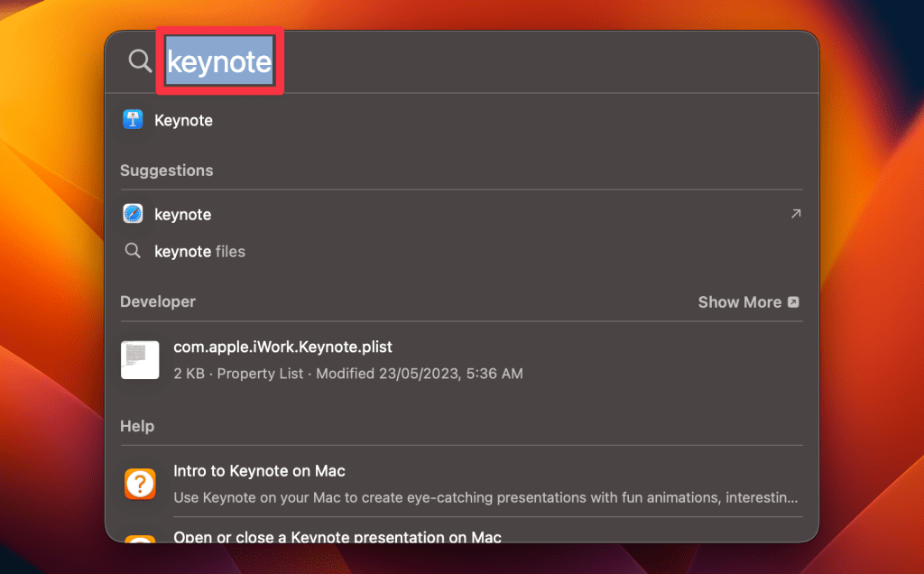Click the Developer section header
The height and width of the screenshot is (574, 924).
pos(158,301)
